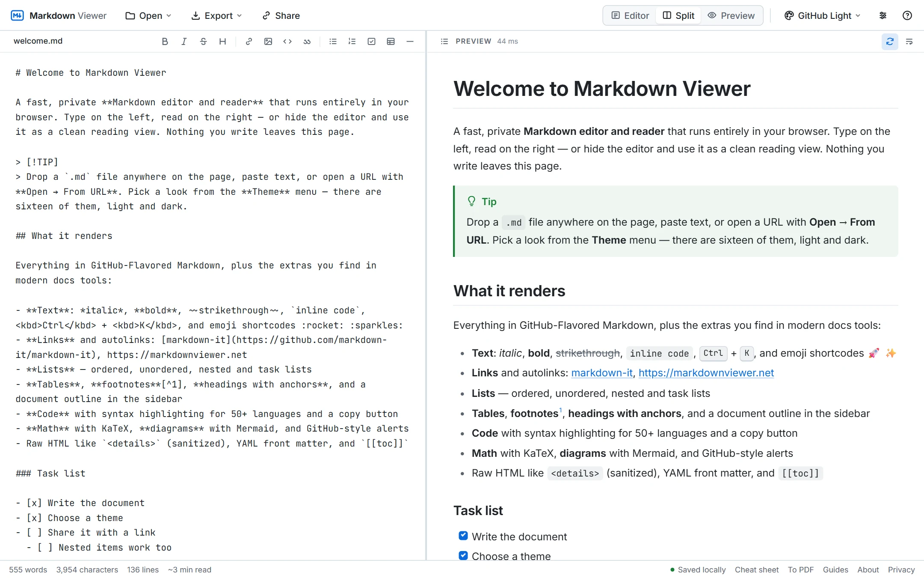The image size is (924, 578).
Task: Toggle word wrap icon in preview header
Action: click(x=909, y=42)
